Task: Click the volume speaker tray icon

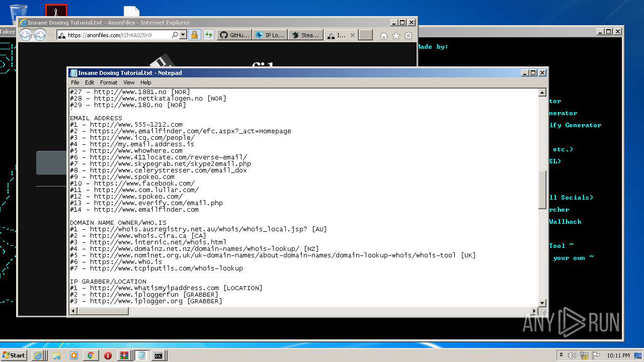Action: click(572, 355)
